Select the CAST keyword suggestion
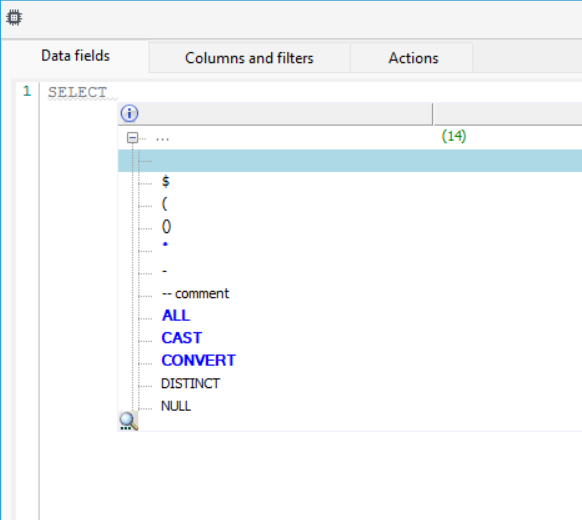582x520 pixels. 182,338
